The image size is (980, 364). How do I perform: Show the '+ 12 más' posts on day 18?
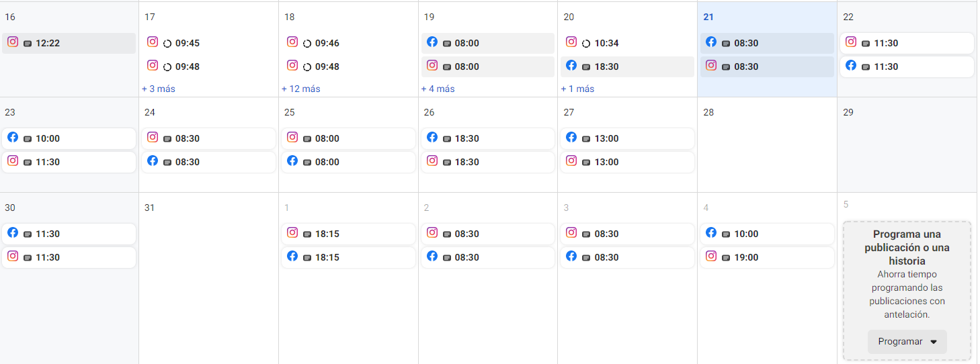301,89
